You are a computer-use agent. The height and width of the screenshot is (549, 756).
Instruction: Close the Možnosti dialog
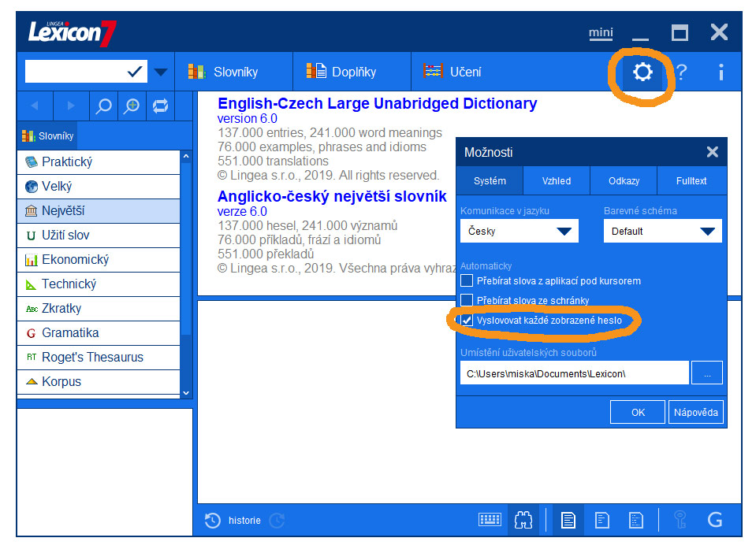pos(712,152)
